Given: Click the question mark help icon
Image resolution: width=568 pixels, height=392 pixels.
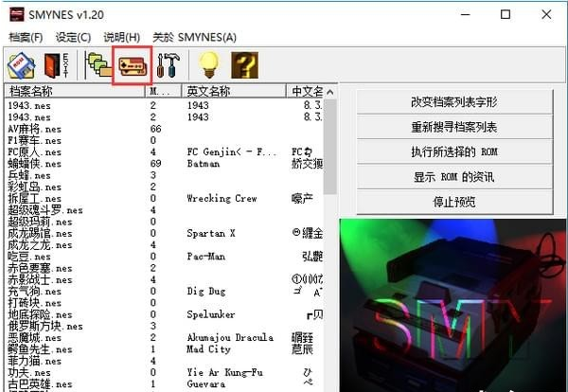Looking at the screenshot, I should click(244, 65).
